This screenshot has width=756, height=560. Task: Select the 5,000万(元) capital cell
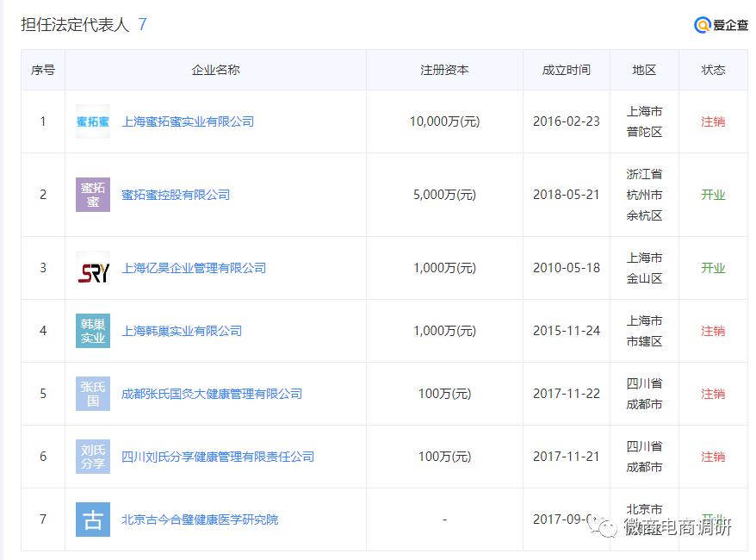tap(444, 195)
